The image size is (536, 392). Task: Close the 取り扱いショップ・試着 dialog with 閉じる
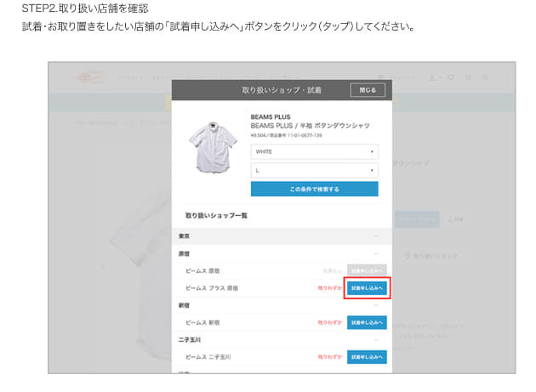[x=368, y=90]
